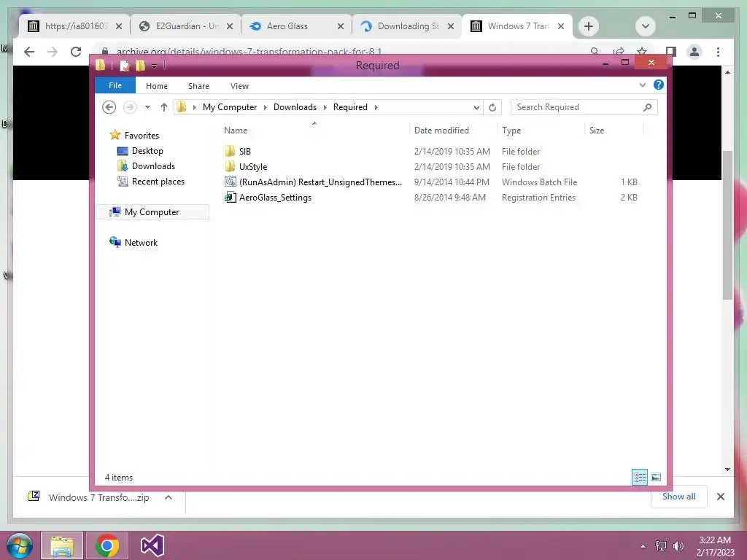Reload the page in Chrome

(x=76, y=52)
